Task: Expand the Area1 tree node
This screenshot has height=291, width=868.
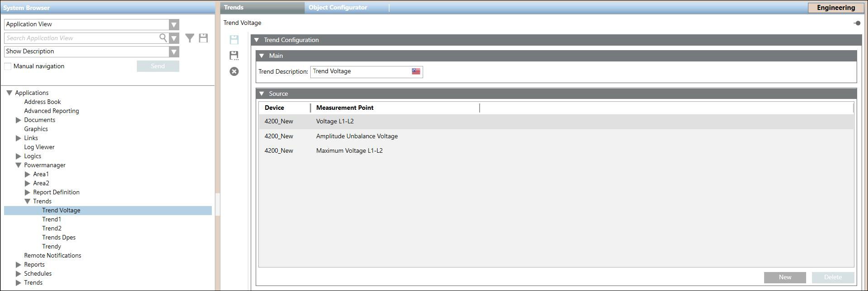Action: click(x=28, y=174)
